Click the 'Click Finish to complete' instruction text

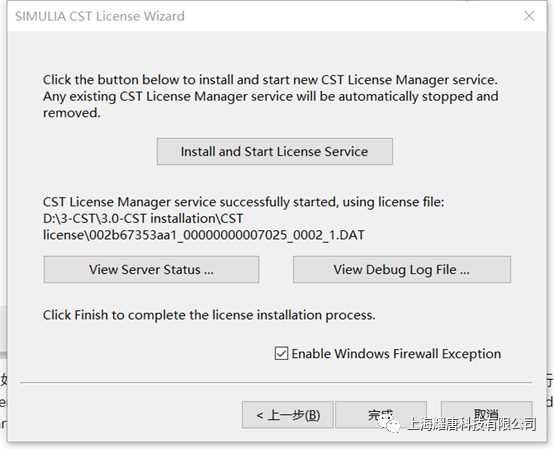(x=209, y=315)
